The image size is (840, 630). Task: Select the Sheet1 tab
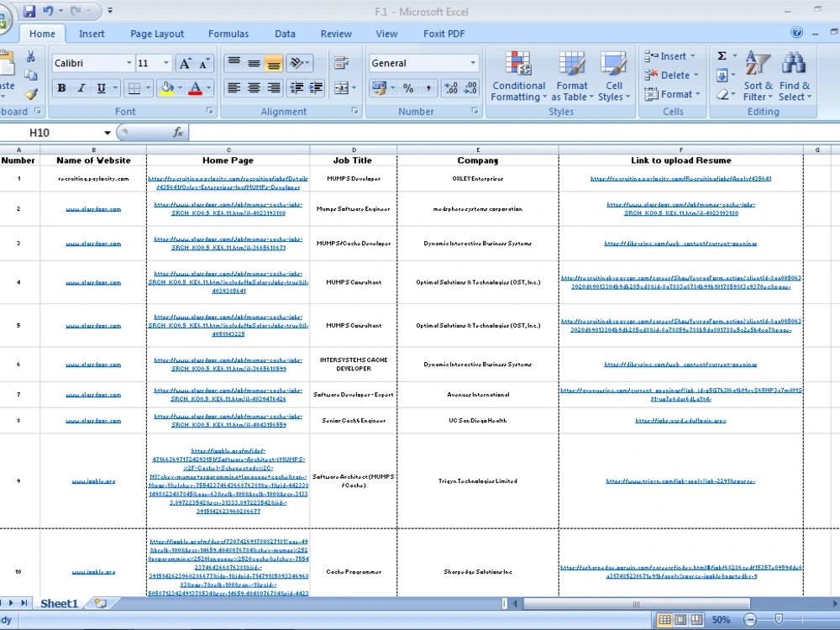59,604
